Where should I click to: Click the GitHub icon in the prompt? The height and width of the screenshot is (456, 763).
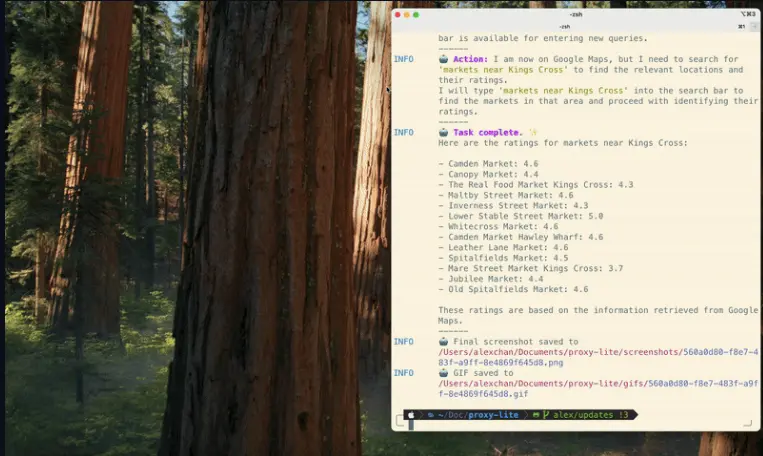(x=536, y=415)
